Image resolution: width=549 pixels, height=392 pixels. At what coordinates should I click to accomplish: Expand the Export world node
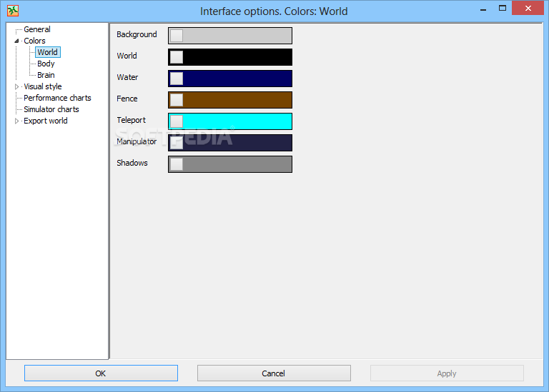[16, 121]
